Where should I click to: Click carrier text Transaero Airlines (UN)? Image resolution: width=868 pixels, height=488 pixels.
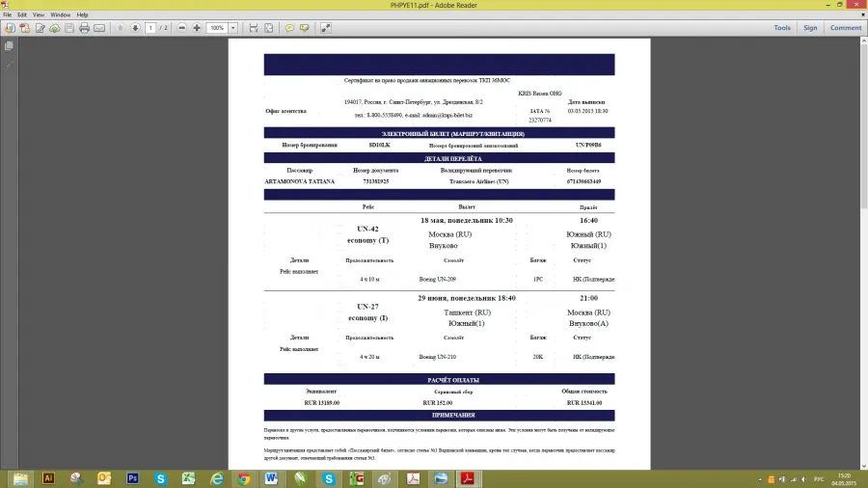(x=478, y=181)
